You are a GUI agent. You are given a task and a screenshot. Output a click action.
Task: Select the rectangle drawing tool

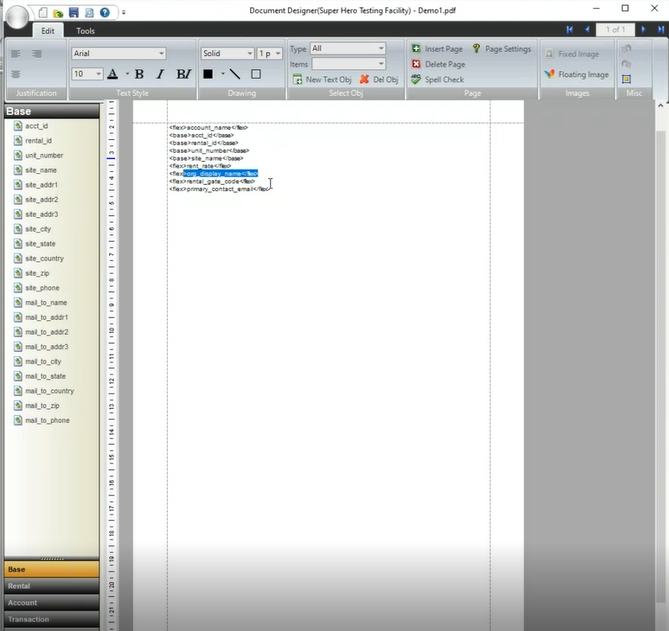pos(256,74)
